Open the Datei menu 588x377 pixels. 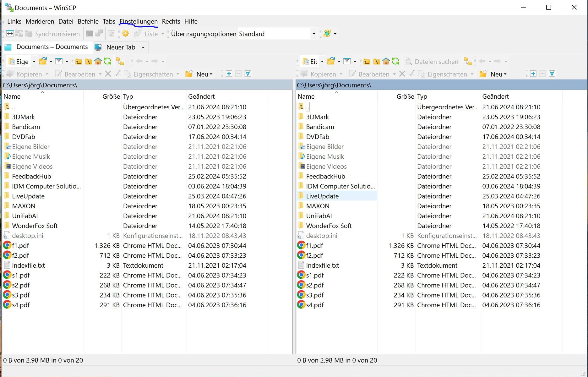(66, 21)
